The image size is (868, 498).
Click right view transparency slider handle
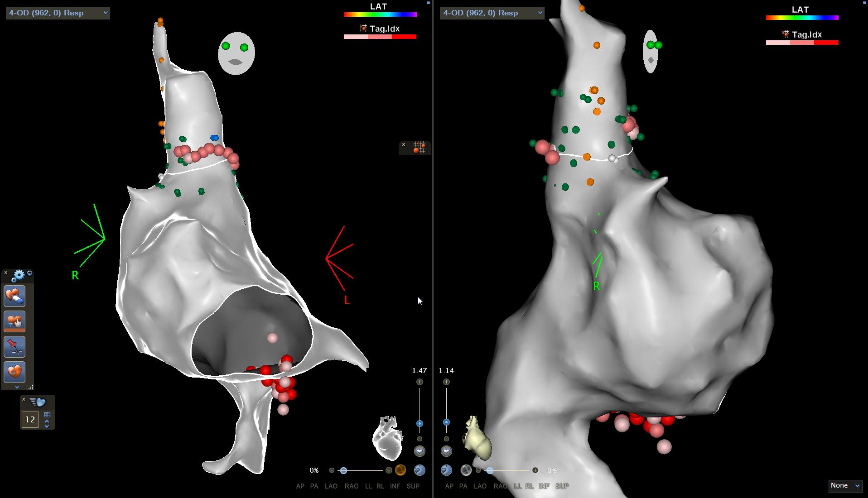point(490,471)
